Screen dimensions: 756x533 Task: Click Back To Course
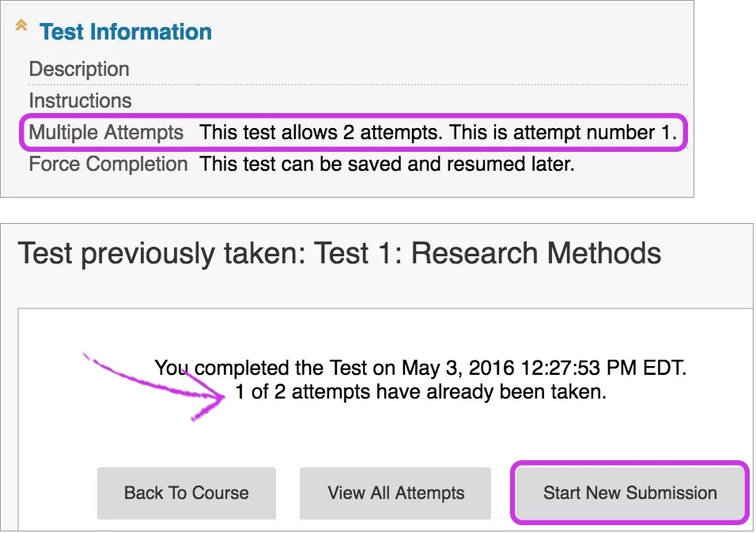click(186, 493)
